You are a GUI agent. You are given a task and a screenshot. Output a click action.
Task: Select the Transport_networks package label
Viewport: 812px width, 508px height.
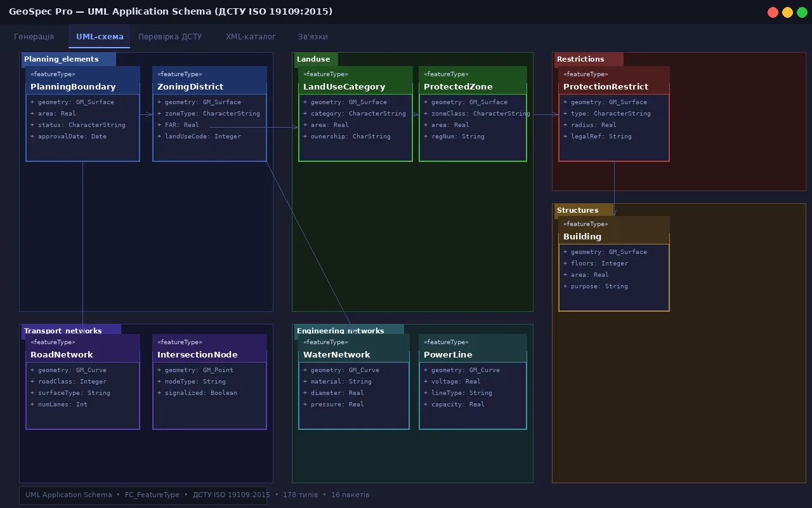(x=71, y=331)
